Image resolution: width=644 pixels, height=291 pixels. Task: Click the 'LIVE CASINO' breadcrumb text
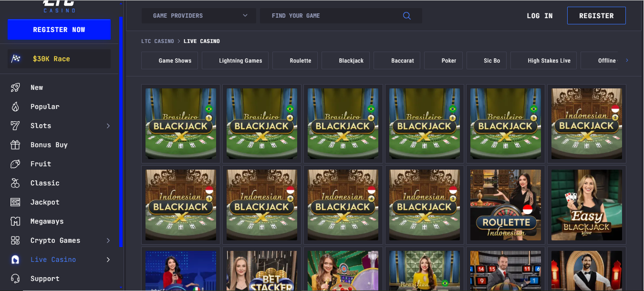202,41
